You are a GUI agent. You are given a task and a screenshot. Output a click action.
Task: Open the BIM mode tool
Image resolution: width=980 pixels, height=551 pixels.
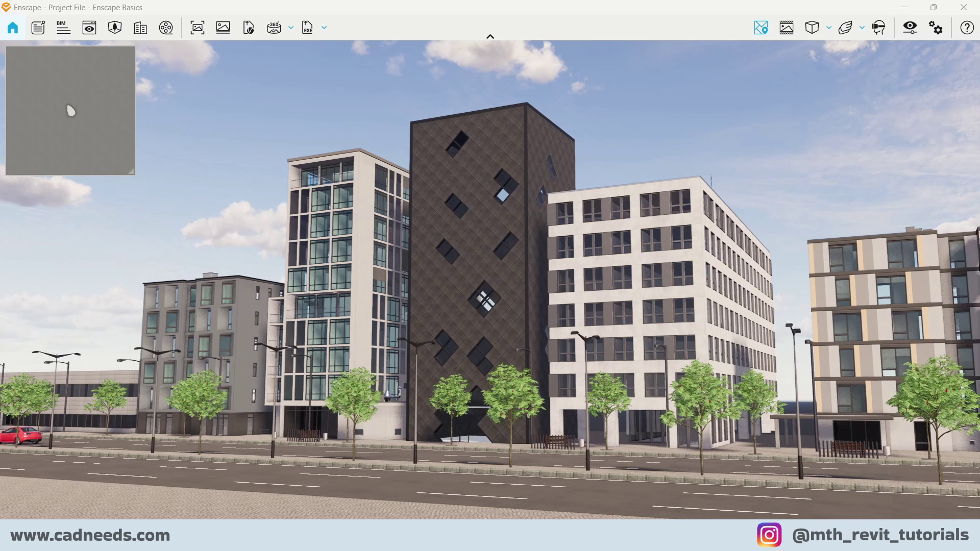[x=63, y=28]
